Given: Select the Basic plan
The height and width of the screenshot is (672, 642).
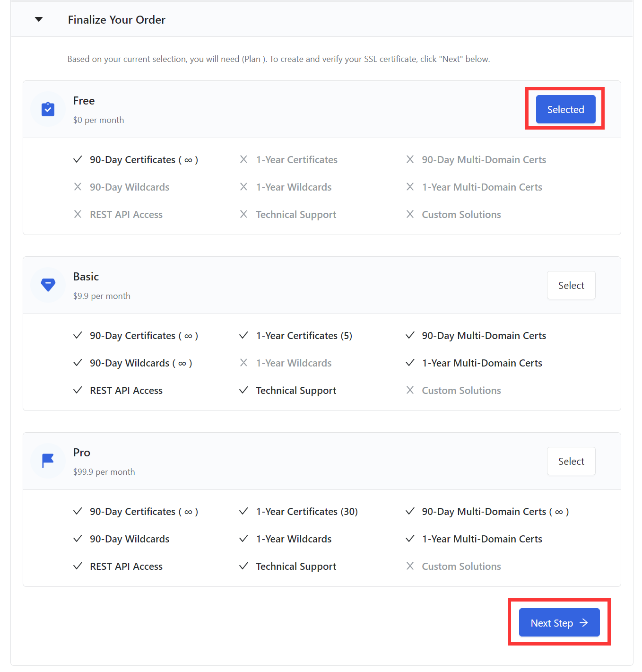Looking at the screenshot, I should 571,285.
